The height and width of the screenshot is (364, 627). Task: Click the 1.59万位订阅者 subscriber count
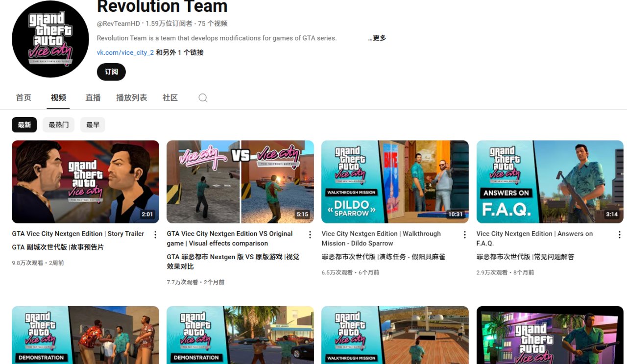pyautogui.click(x=169, y=24)
